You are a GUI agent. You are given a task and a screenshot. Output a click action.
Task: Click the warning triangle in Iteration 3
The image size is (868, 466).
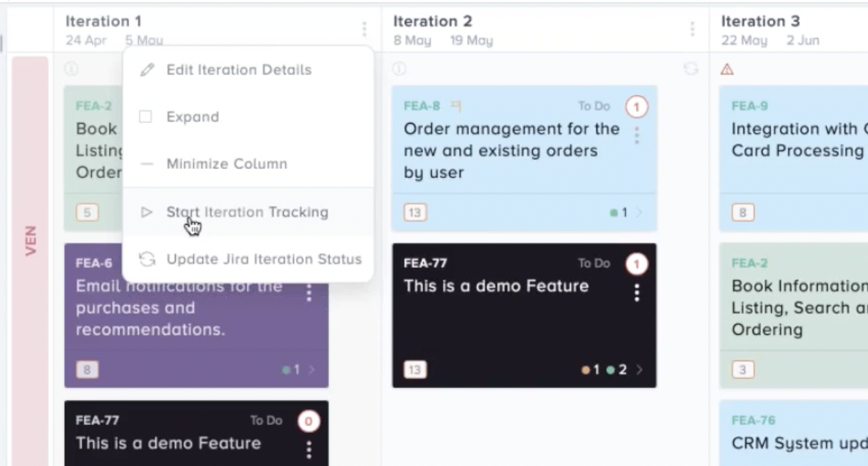[727, 69]
